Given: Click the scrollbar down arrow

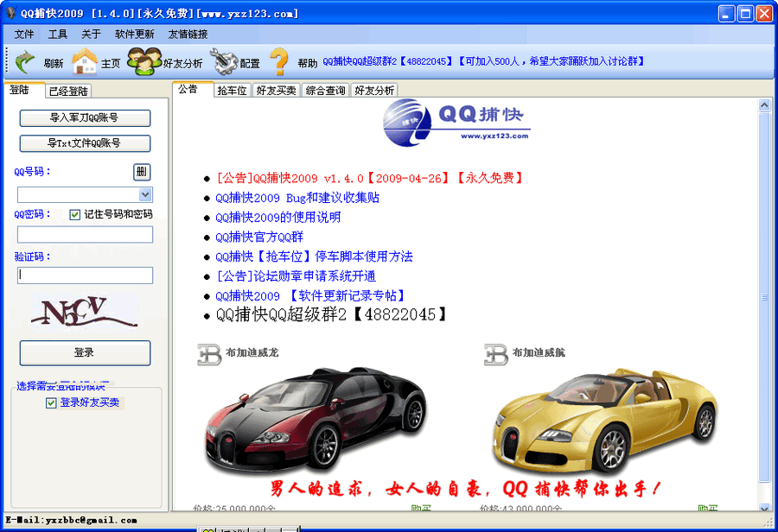Looking at the screenshot, I should tap(764, 507).
